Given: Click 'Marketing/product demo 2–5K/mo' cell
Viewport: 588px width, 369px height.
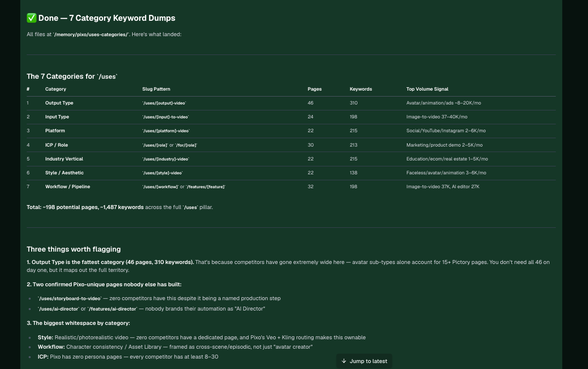Looking at the screenshot, I should (x=444, y=145).
